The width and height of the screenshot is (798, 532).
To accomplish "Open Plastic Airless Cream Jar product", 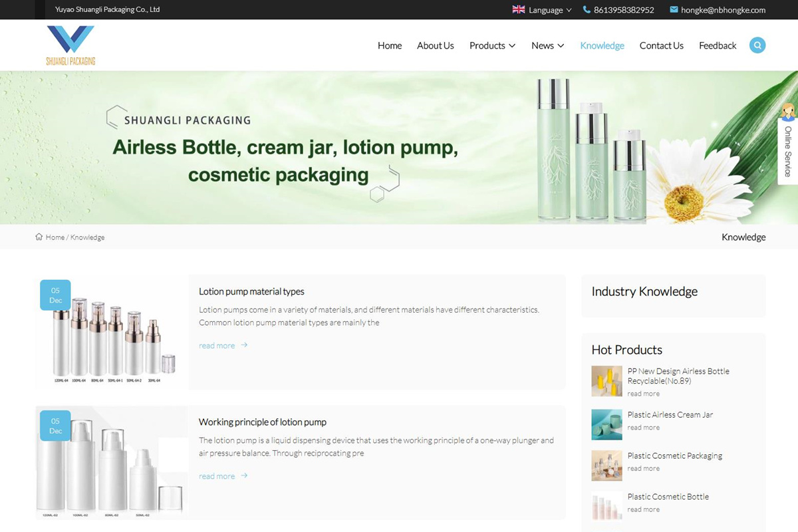I will pos(670,414).
